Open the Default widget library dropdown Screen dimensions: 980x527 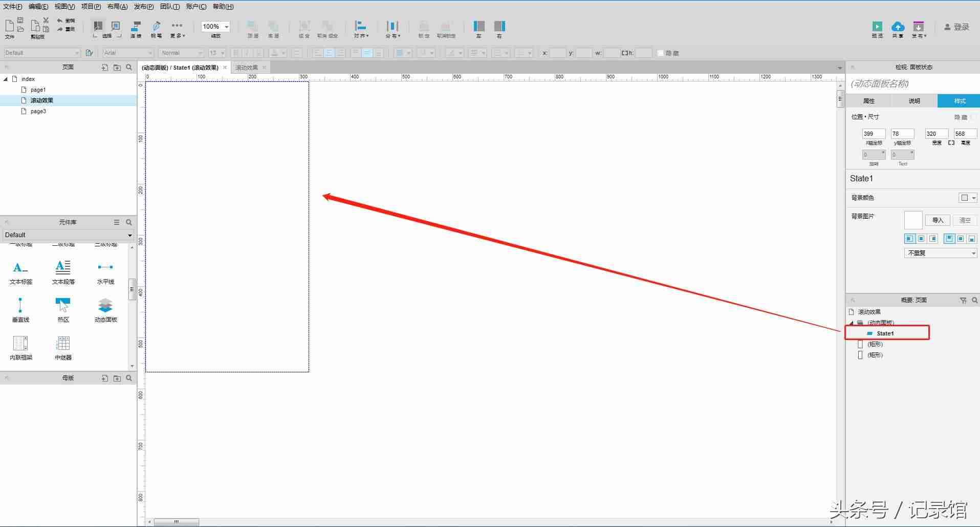[x=68, y=235]
